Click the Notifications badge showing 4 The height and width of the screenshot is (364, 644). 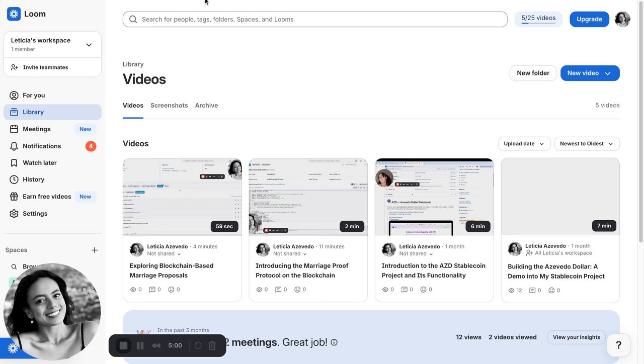91,146
